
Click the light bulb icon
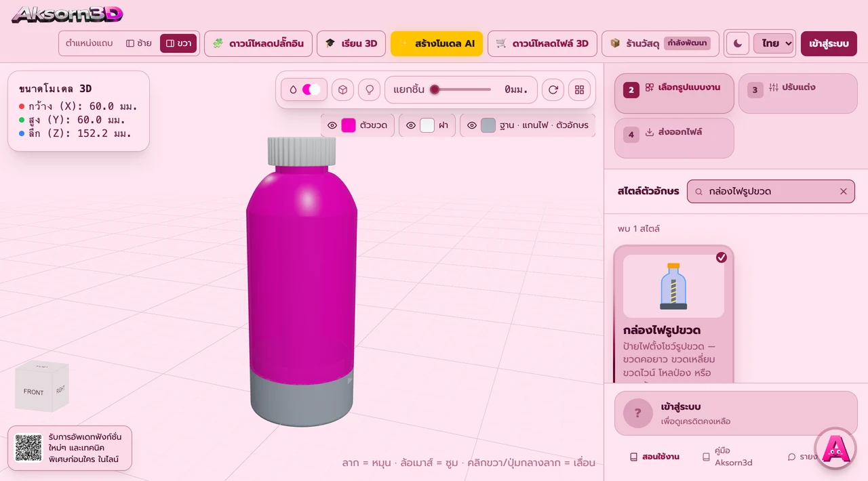pyautogui.click(x=369, y=89)
